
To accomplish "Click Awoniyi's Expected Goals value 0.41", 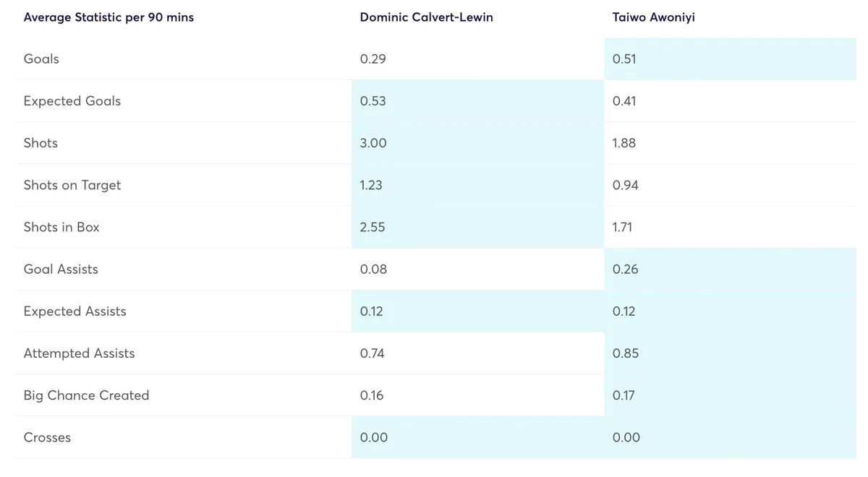I will (624, 101).
